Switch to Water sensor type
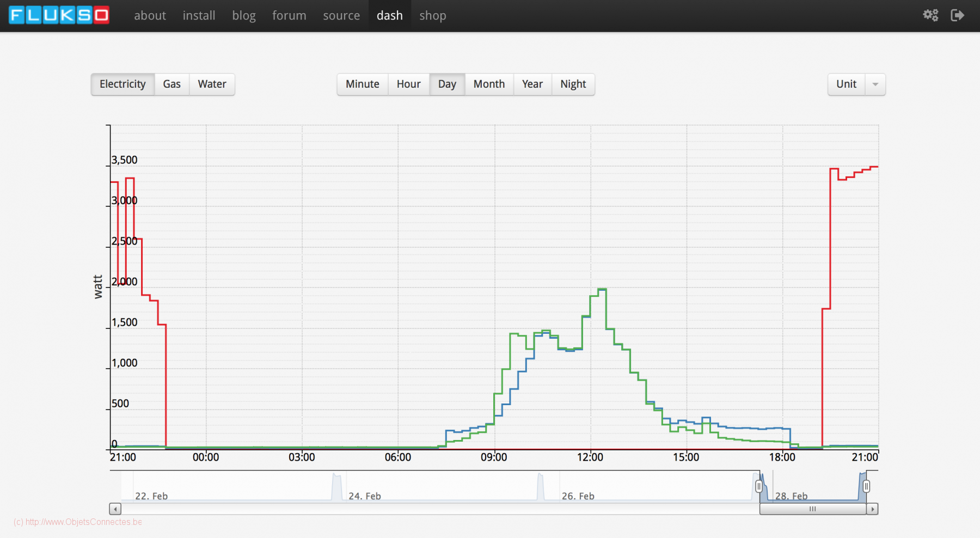This screenshot has width=980, height=538. pyautogui.click(x=212, y=84)
